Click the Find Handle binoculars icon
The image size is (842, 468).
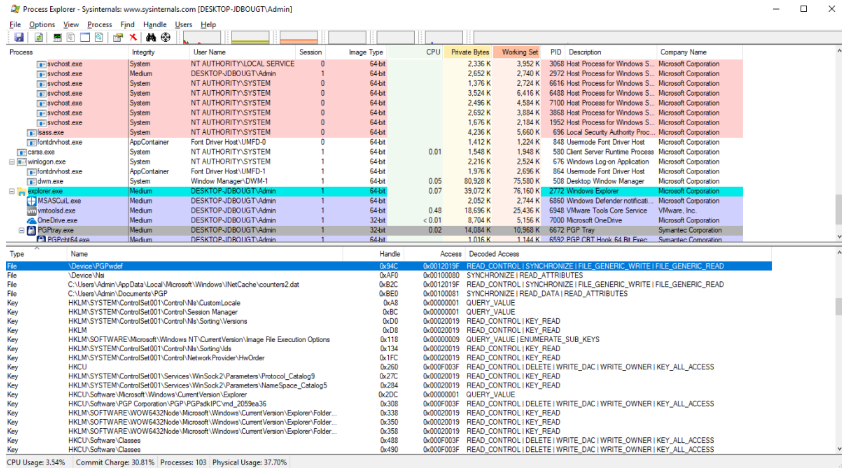tap(150, 37)
